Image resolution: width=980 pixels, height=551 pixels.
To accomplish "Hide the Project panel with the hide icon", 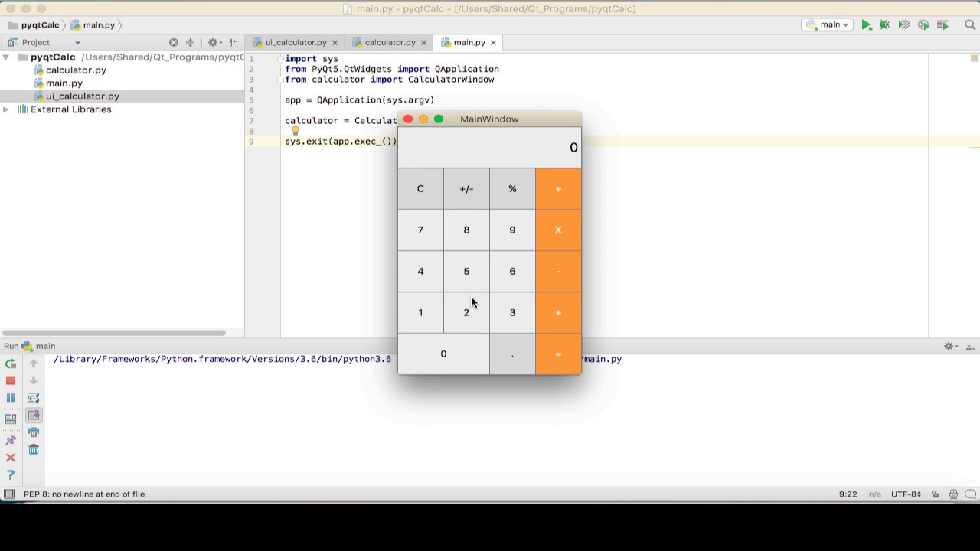I will pos(234,43).
